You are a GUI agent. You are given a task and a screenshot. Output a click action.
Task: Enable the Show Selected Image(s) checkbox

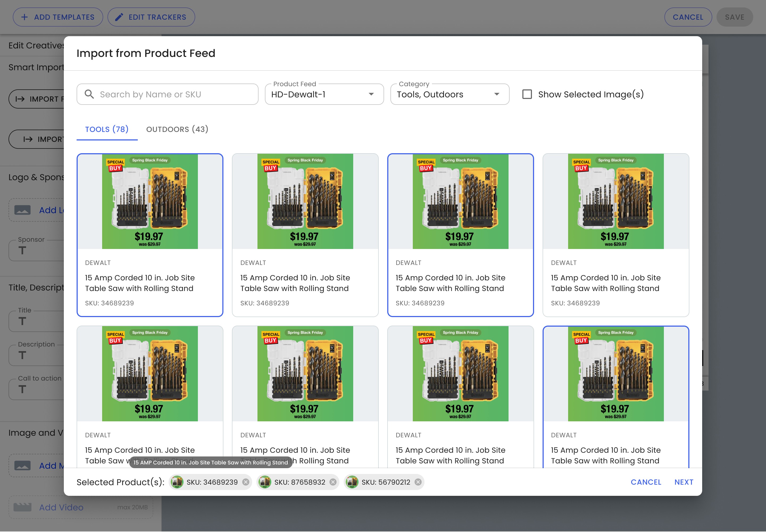527,94
